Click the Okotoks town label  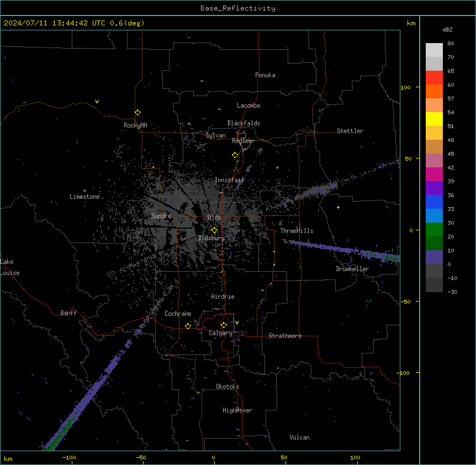pos(228,387)
